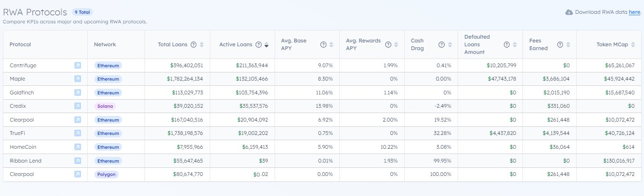Viewport: 644px width, 196px height.
Task: Click HomeCoin token MCap $614
Action: [x=628, y=147]
